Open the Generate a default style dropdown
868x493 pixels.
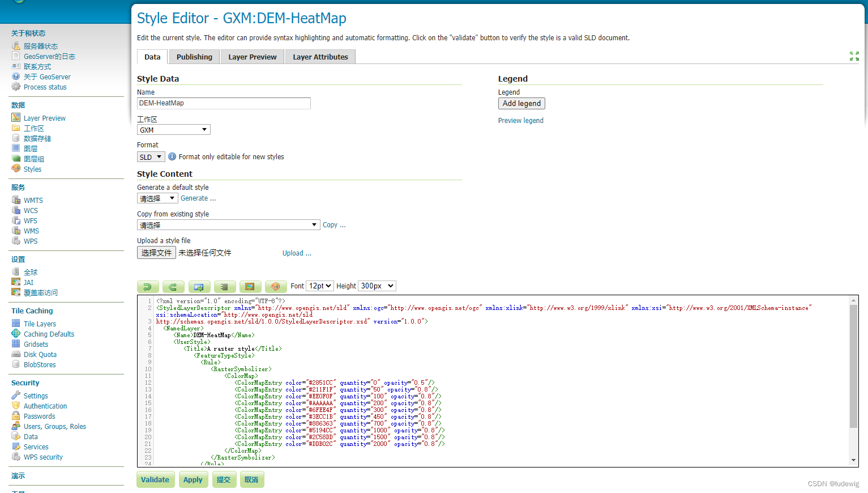pos(157,198)
